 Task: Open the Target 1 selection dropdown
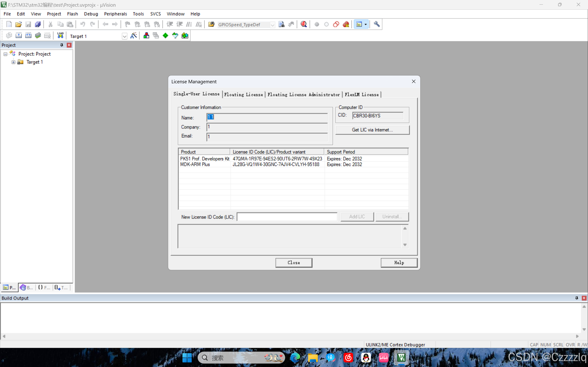tap(124, 36)
